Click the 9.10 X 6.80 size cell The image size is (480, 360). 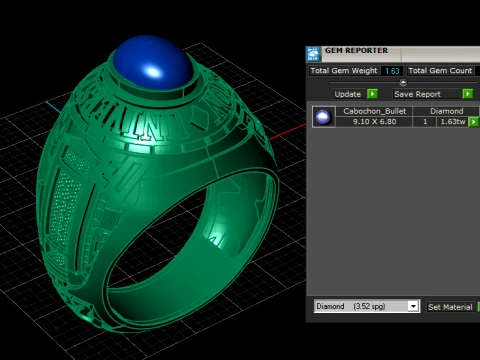tap(374, 122)
